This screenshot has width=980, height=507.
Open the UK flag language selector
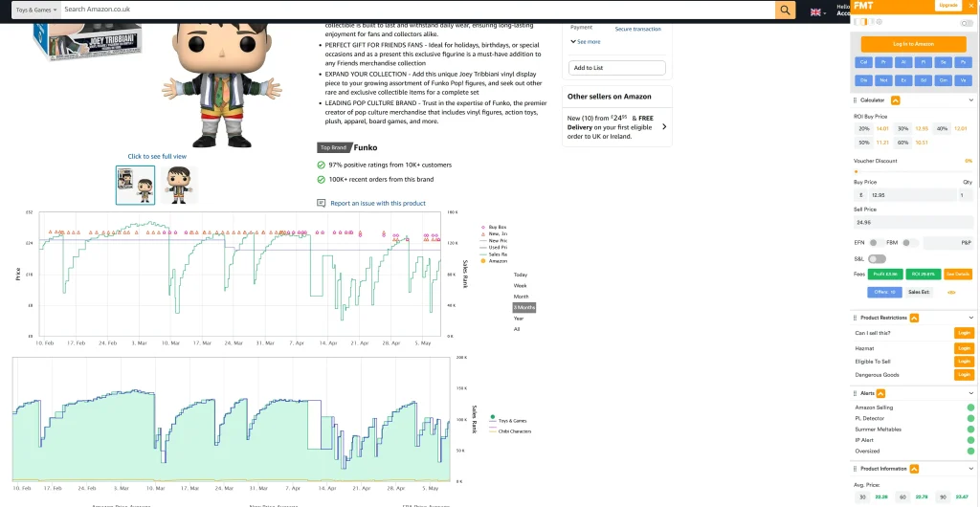pos(818,12)
